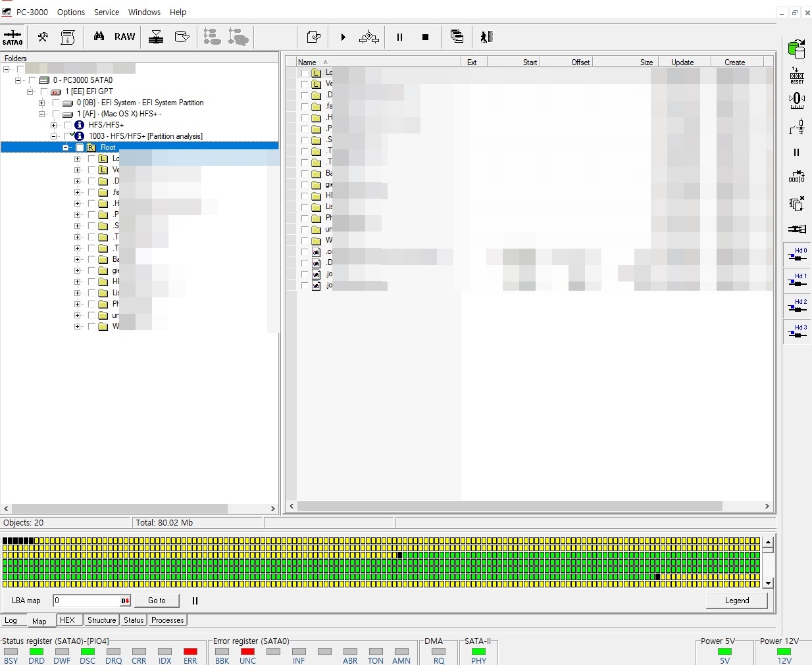The image size is (812, 665).
Task: Collapse the Root folder node
Action: coord(66,147)
